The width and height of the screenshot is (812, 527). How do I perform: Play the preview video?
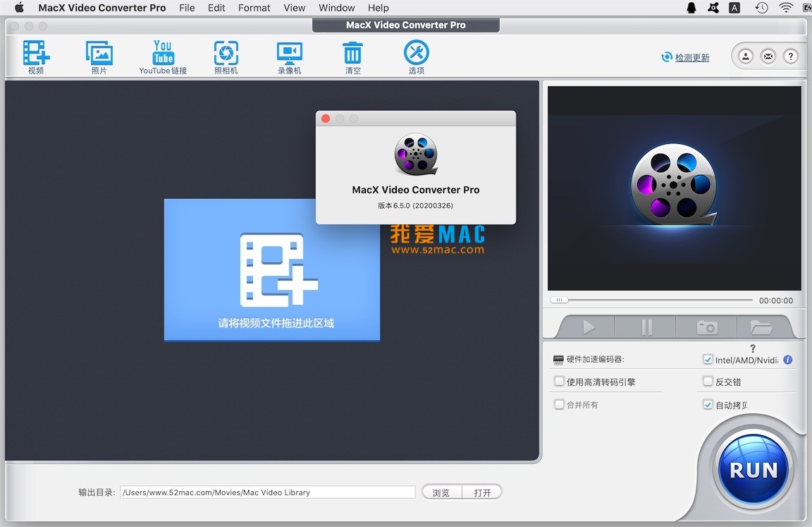589,327
